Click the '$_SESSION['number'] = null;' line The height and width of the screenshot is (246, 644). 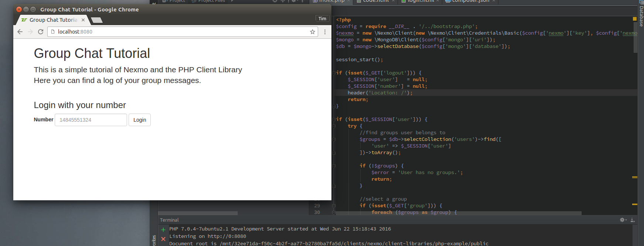(x=388, y=86)
